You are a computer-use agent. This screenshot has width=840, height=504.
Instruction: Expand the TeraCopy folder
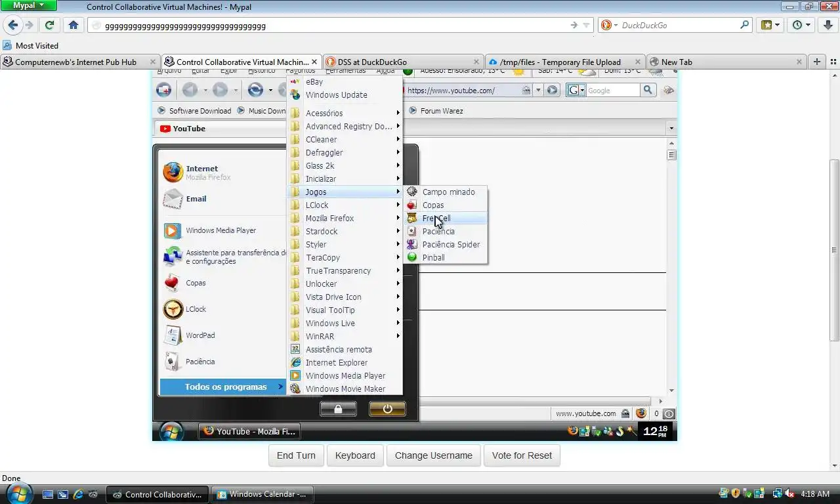(x=345, y=257)
